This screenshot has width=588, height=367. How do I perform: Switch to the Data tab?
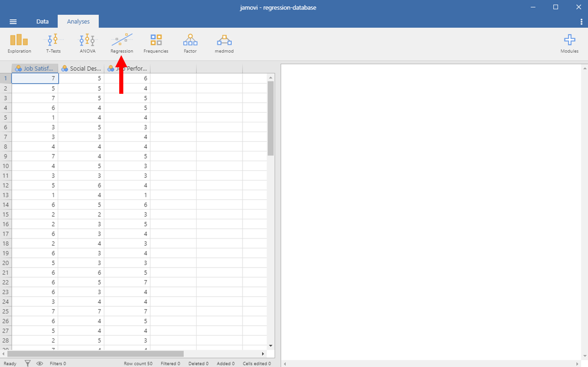point(42,22)
